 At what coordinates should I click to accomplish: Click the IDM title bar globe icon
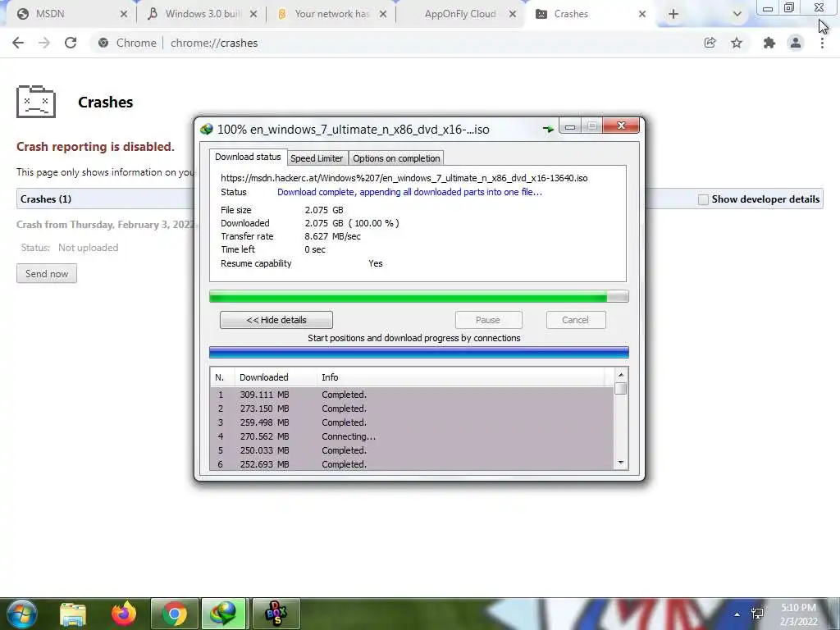pyautogui.click(x=206, y=130)
